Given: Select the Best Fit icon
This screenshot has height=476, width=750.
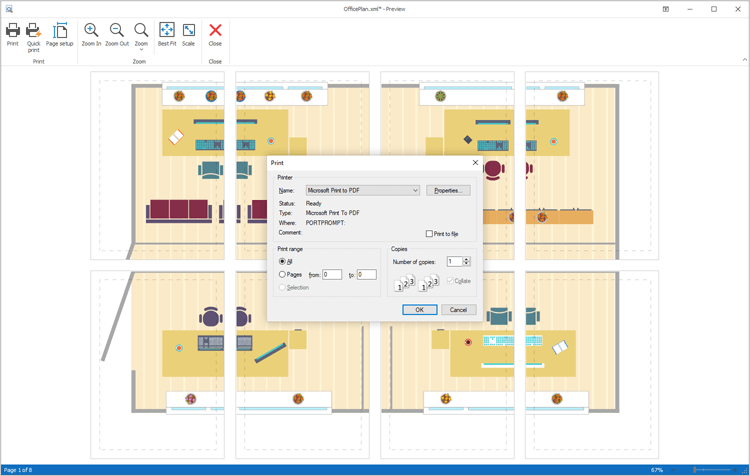Looking at the screenshot, I should click(x=167, y=33).
